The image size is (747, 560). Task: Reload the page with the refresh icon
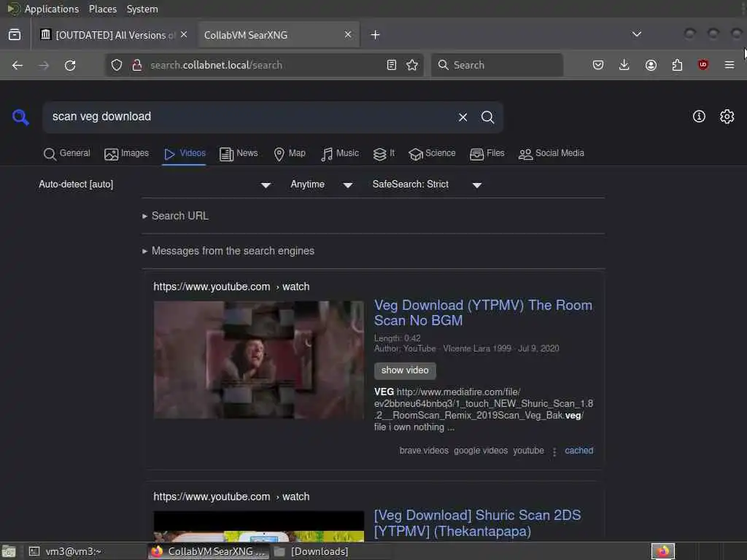click(70, 65)
